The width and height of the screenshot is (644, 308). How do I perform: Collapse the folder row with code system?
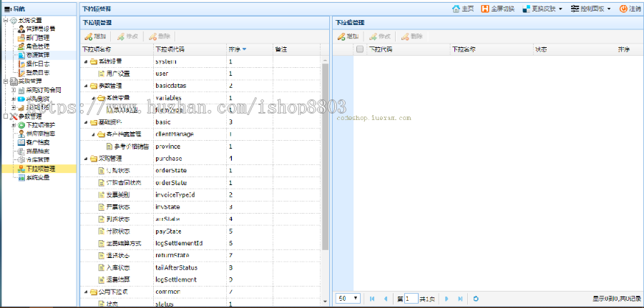pos(86,61)
